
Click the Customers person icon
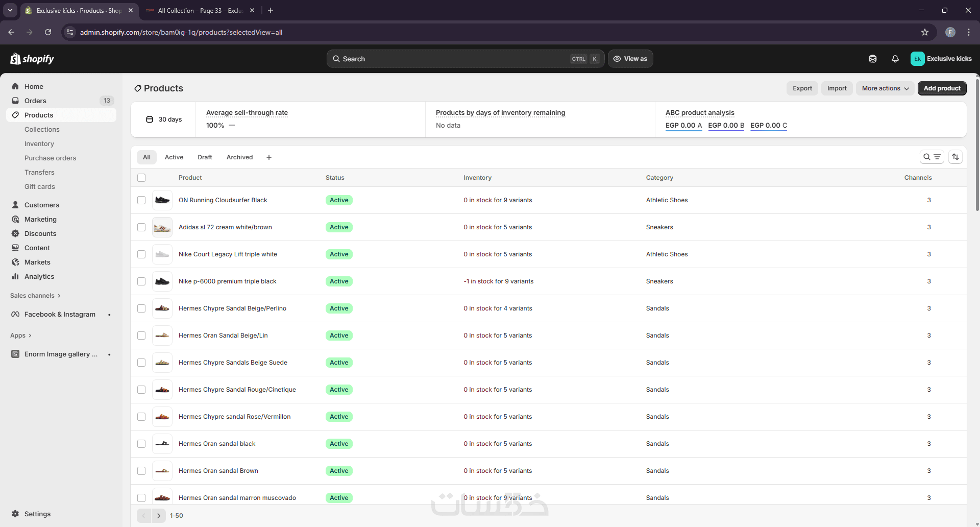(15, 205)
